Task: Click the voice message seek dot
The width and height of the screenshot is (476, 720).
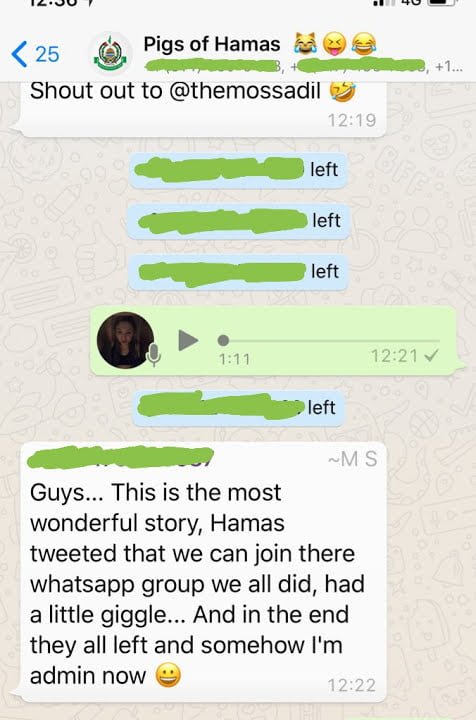Action: click(x=223, y=340)
